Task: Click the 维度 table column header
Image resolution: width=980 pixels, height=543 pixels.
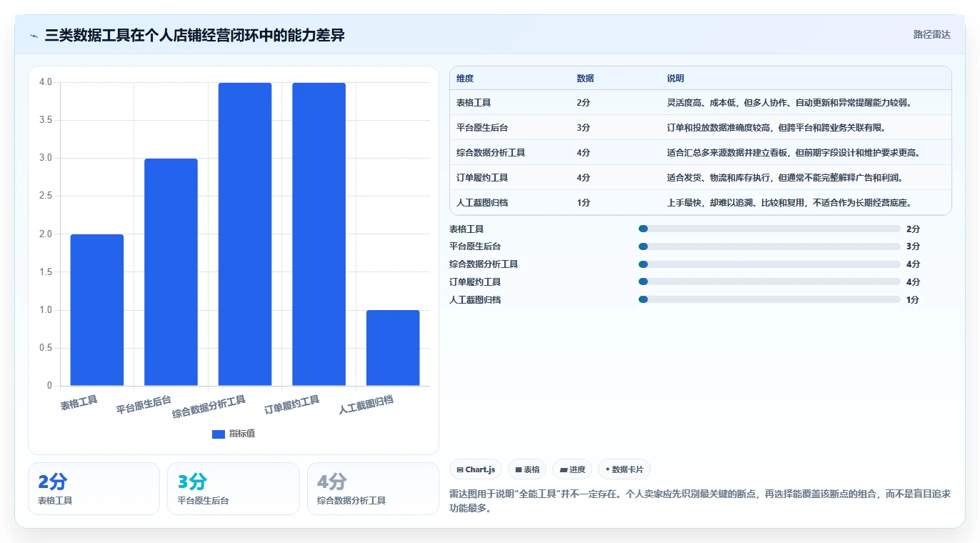Action: pyautogui.click(x=465, y=79)
